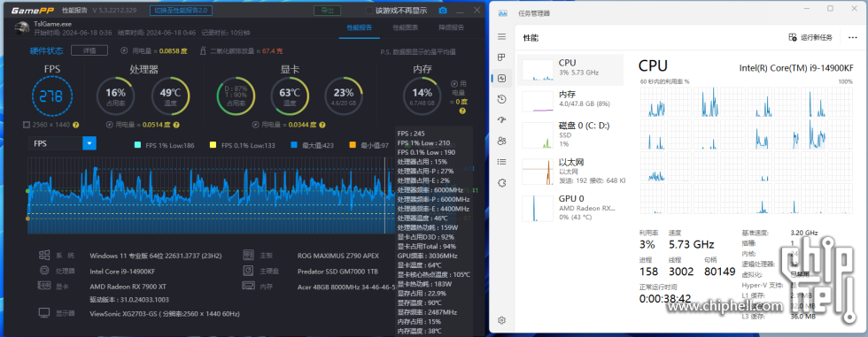Viewport: 868px width, 337px height.
Task: Switch to 降频报告 tab
Action: (x=451, y=27)
